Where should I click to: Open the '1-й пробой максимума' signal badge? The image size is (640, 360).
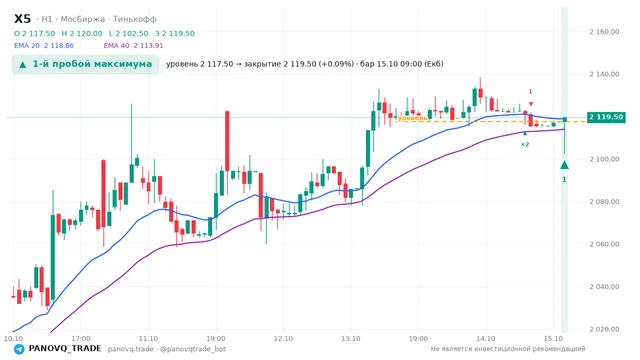tap(85, 64)
